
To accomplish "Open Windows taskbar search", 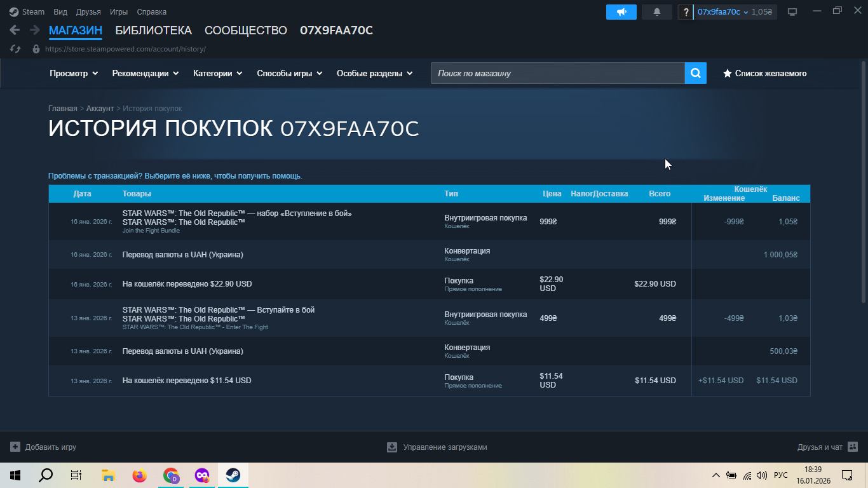I will click(46, 475).
